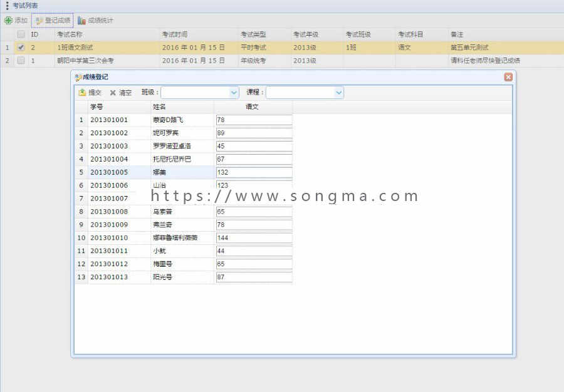Click the 姓名 column header in dialog
Viewport: 564px width, 392px height.
click(182, 106)
